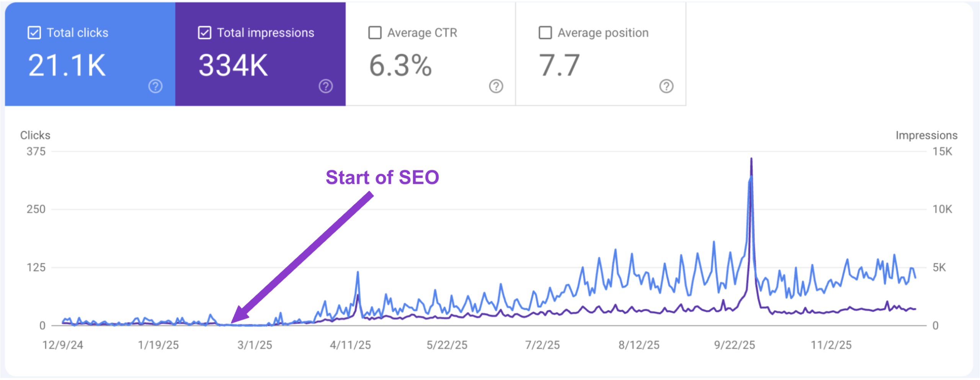Click the 12/9/24 date axis label
The height and width of the screenshot is (380, 980).
pos(63,345)
